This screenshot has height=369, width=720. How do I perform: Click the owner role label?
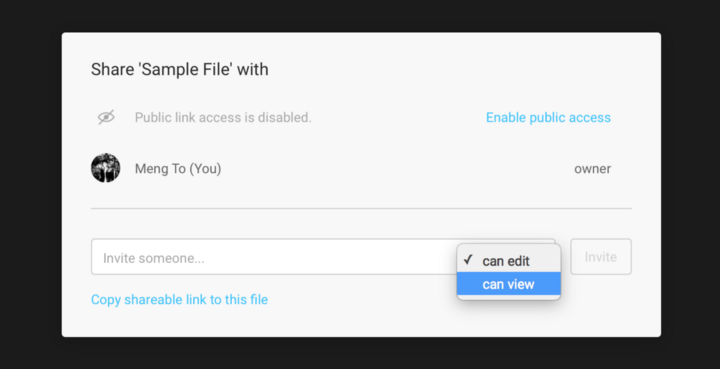(x=592, y=168)
